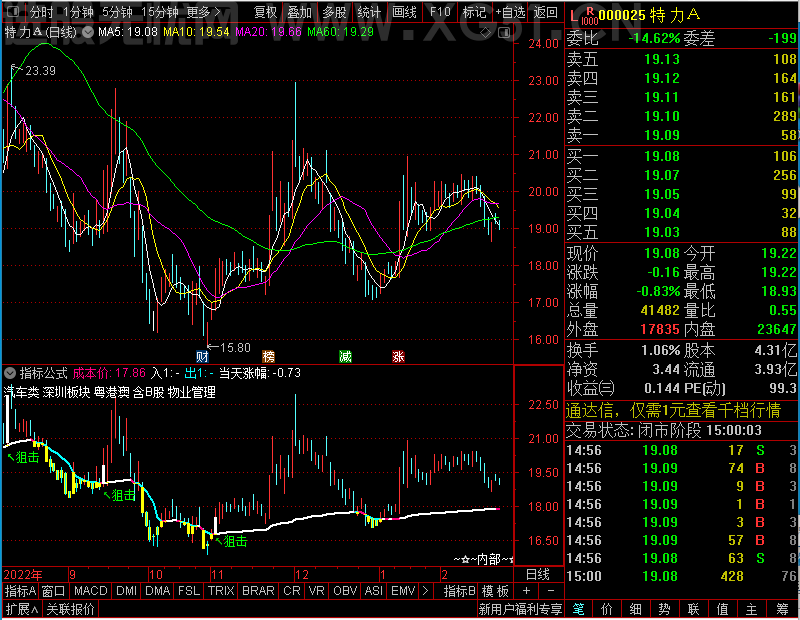Open the 复权 adjustment option

click(266, 12)
